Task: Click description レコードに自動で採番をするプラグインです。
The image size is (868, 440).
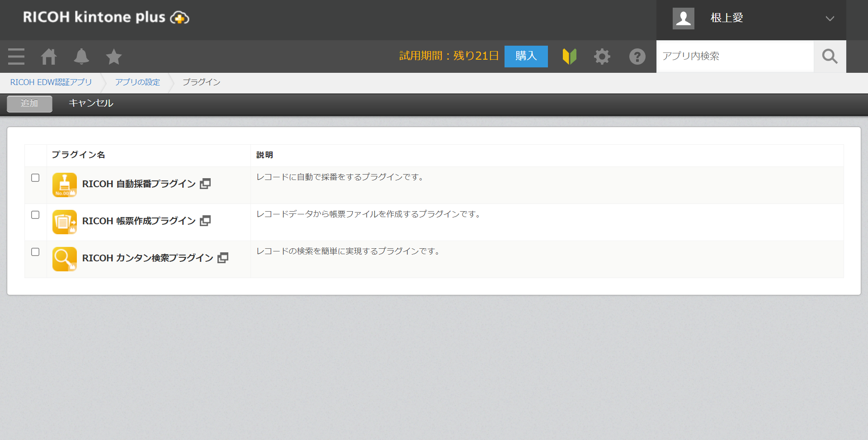Action: tap(341, 177)
